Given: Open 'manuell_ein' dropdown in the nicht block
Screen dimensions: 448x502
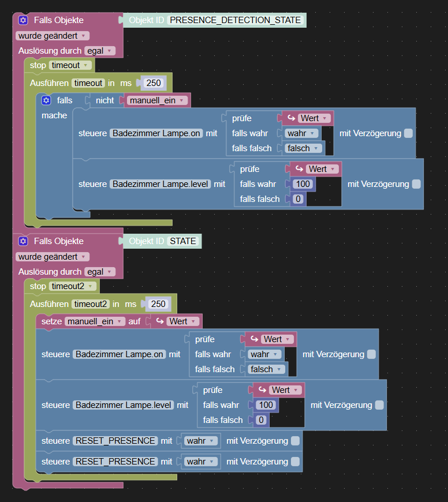Looking at the screenshot, I should [157, 100].
